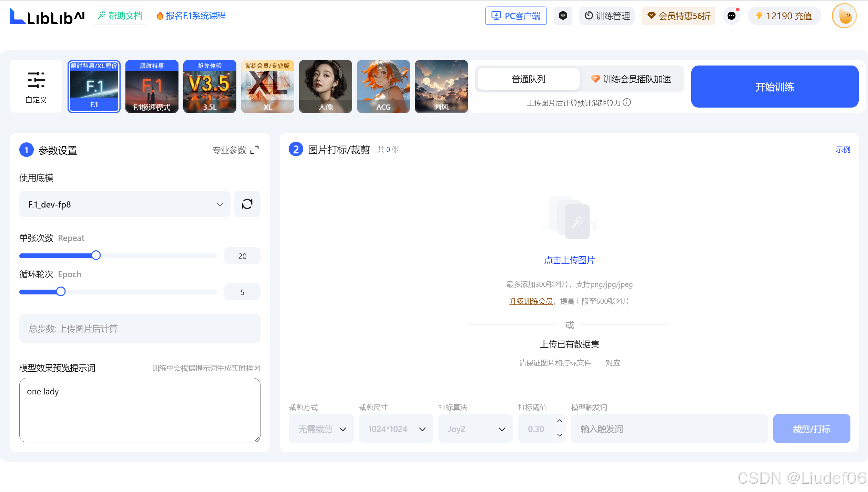Click the 点击上传图片 link
This screenshot has height=492, width=868.
pyautogui.click(x=569, y=260)
